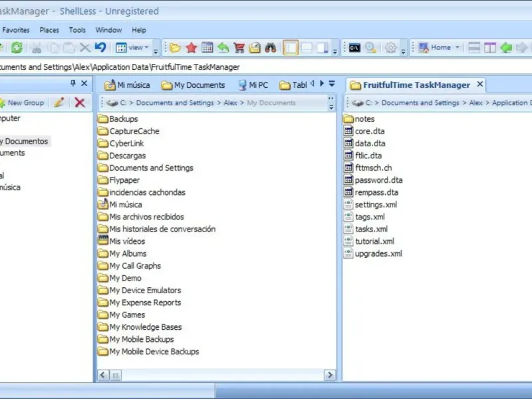Viewport: 532px width, 399px height.
Task: Click the green back arrow icon
Action: click(x=506, y=47)
